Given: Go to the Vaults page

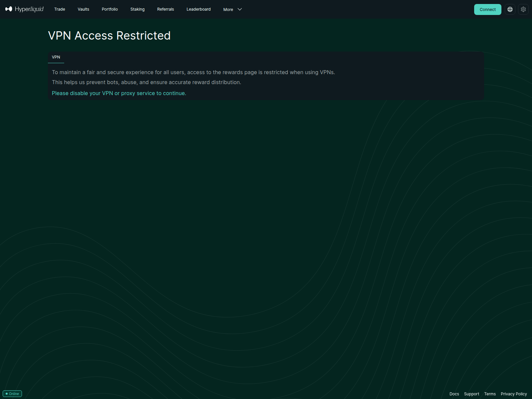Looking at the screenshot, I should [x=83, y=9].
